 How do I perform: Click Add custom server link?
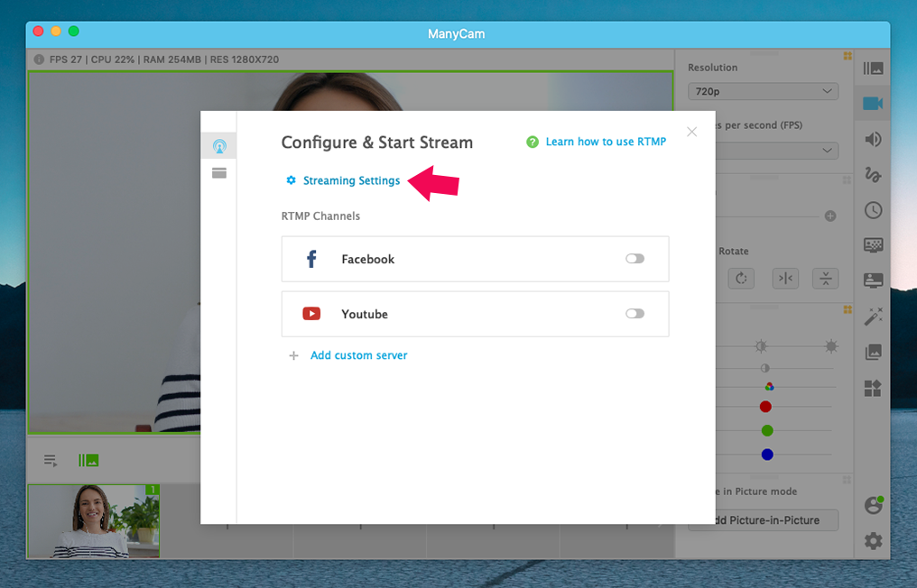[x=359, y=355]
